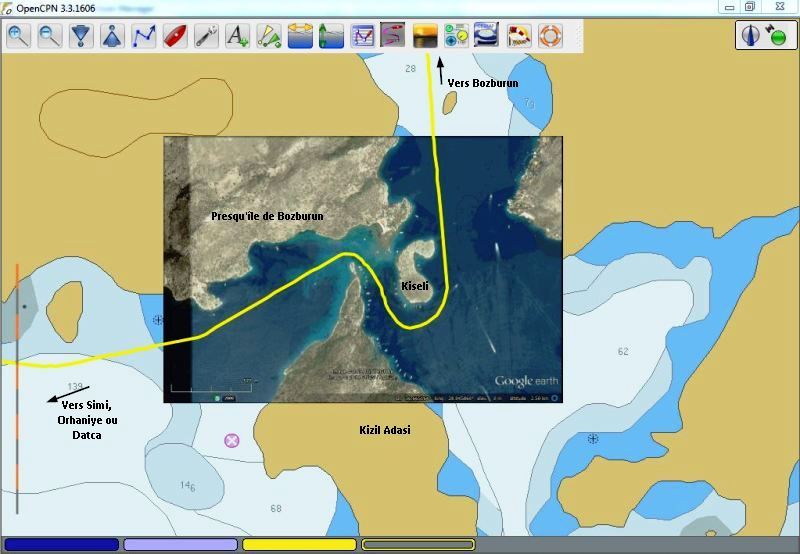The image size is (800, 554).
Task: Open About OpenCPN via lifebuoy icon
Action: [551, 36]
